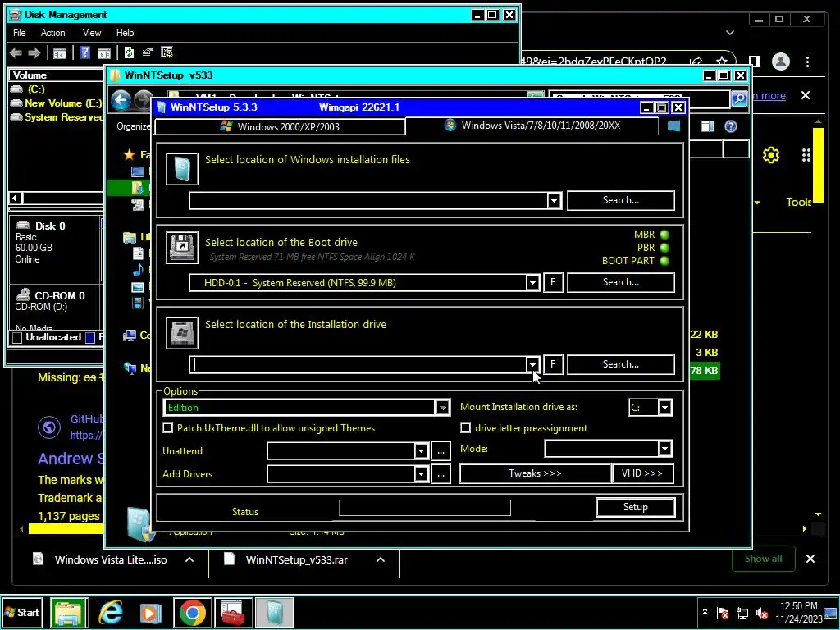Click Search for Windows installation files

coord(621,200)
